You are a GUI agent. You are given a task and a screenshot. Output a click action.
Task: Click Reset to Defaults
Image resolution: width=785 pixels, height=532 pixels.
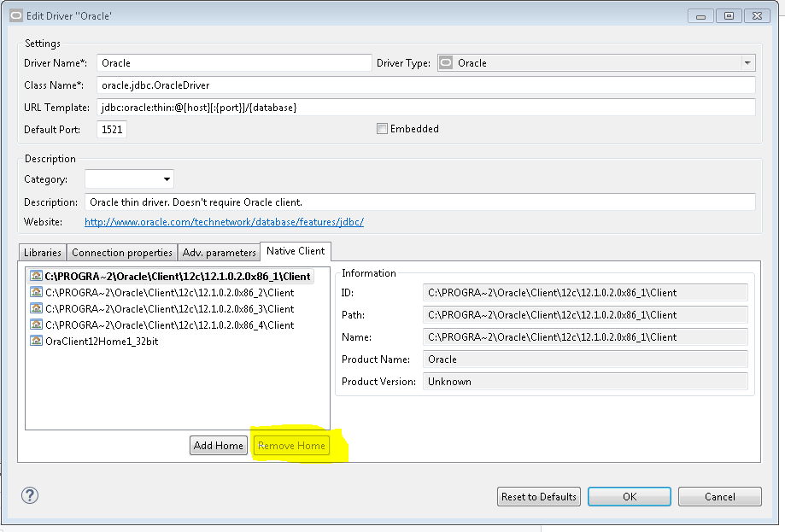point(539,496)
